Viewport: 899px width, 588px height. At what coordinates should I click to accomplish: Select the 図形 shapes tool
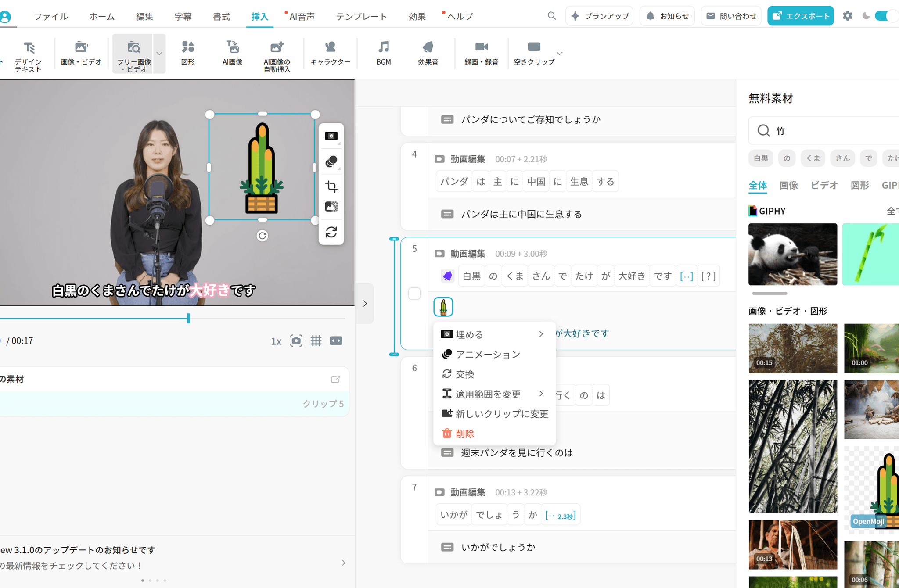coord(188,53)
